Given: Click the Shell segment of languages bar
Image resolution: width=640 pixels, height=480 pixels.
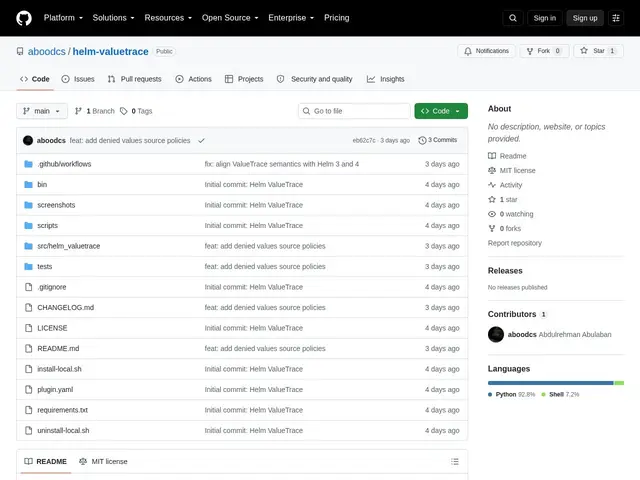Looking at the screenshot, I should (x=619, y=383).
